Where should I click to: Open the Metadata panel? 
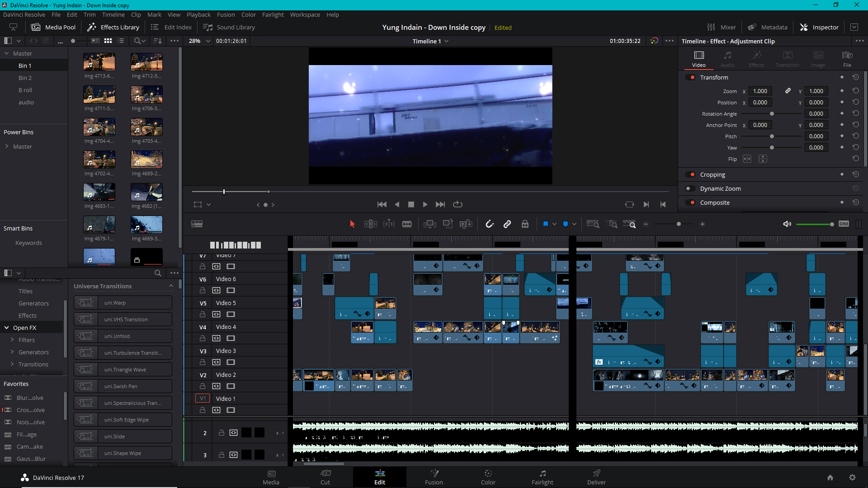point(767,27)
